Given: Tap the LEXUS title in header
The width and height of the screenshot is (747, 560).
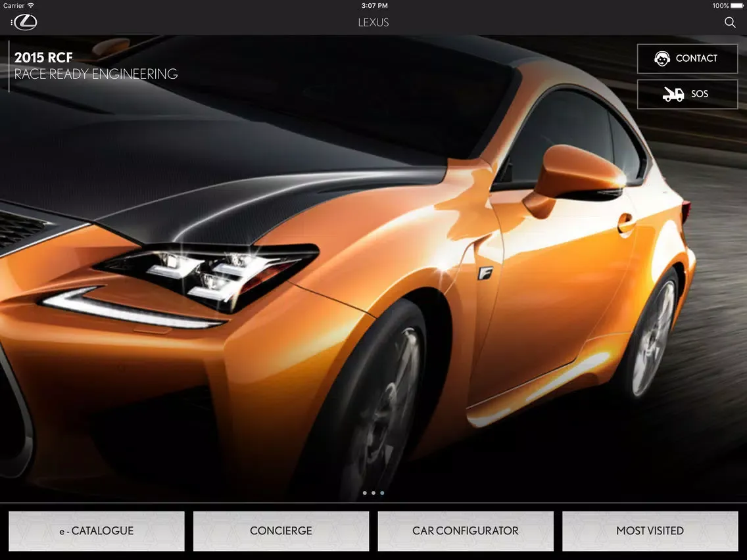Looking at the screenshot, I should tap(373, 22).
